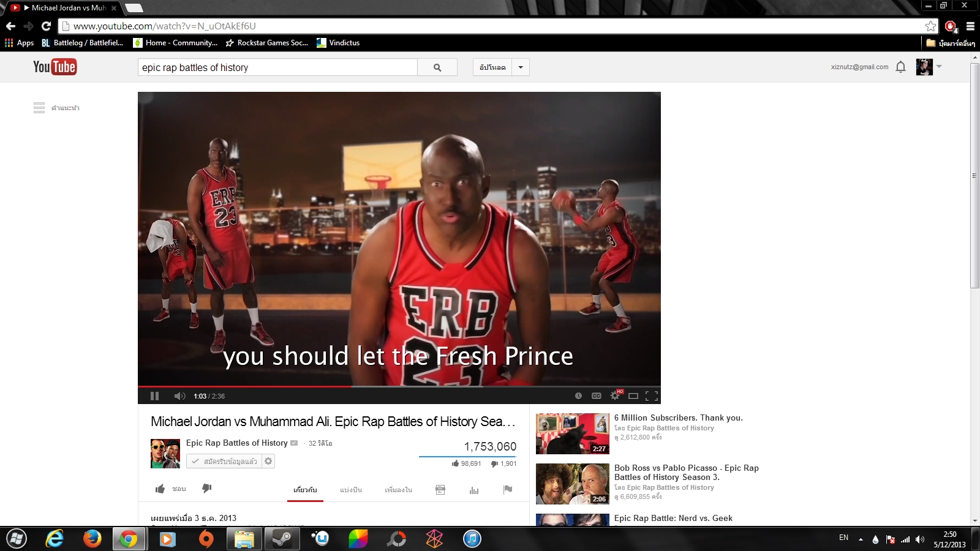Select the Share (แบ่งปัน) tab
The width and height of the screenshot is (980, 551).
(x=351, y=490)
